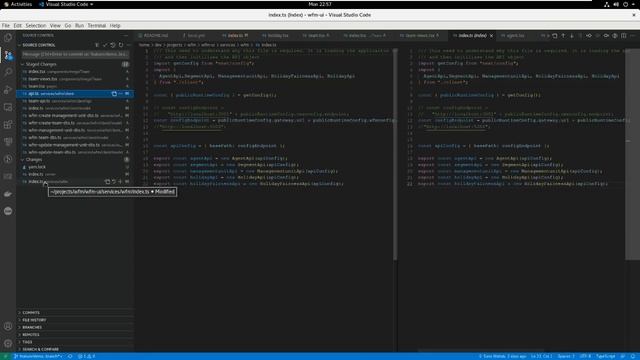Open the Docker whale icon in activity bar
Screen dimensions: 640x360
click(x=8, y=194)
